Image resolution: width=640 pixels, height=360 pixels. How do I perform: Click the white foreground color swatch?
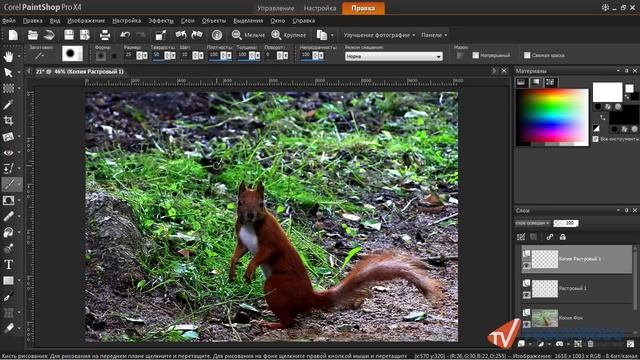click(x=607, y=92)
